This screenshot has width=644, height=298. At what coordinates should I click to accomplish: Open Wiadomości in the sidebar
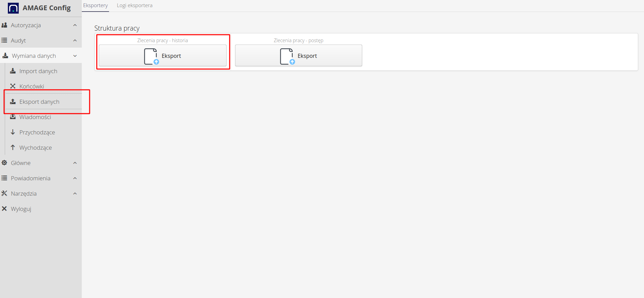pos(35,117)
